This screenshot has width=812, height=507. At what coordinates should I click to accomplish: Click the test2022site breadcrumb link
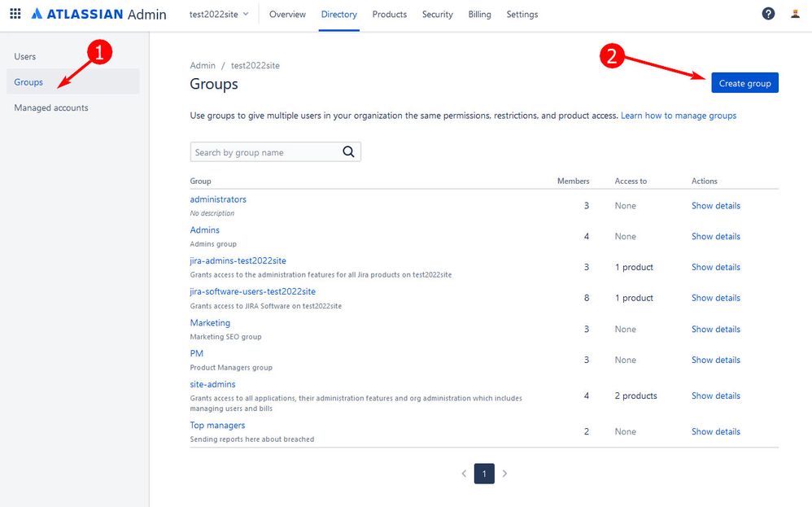[x=255, y=65]
